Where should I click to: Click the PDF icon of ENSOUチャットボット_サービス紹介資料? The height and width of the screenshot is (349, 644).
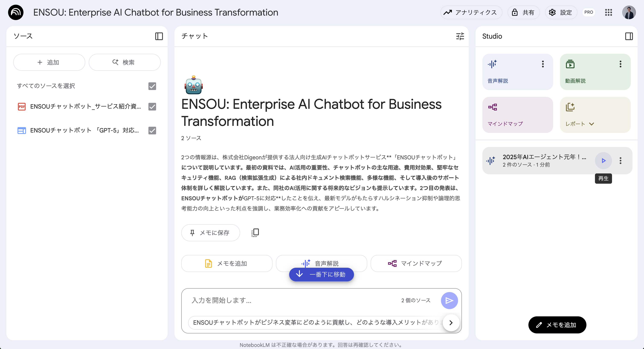22,107
